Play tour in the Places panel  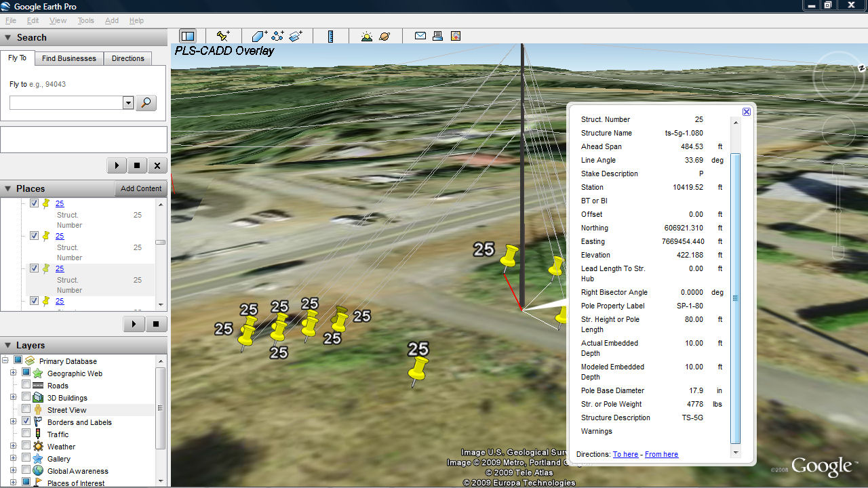point(134,324)
